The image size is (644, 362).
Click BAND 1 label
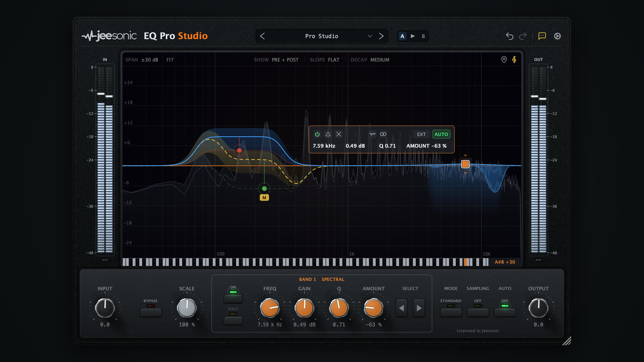[308, 279]
